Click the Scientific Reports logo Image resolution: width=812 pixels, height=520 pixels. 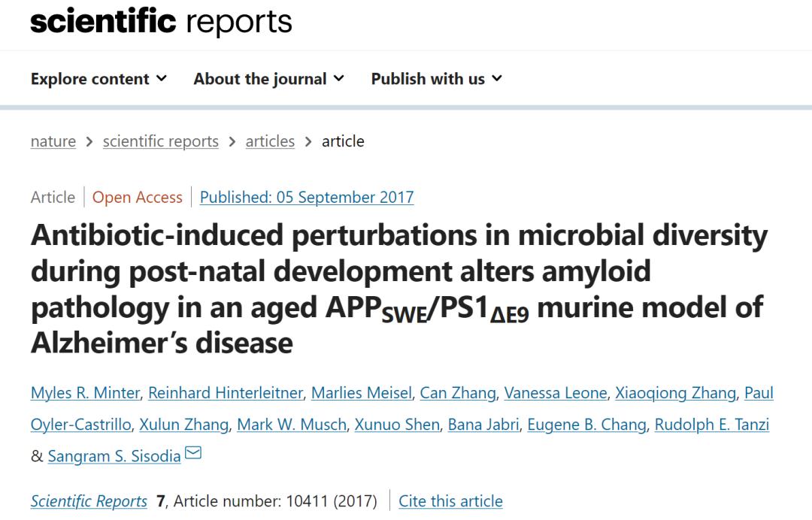(x=161, y=21)
